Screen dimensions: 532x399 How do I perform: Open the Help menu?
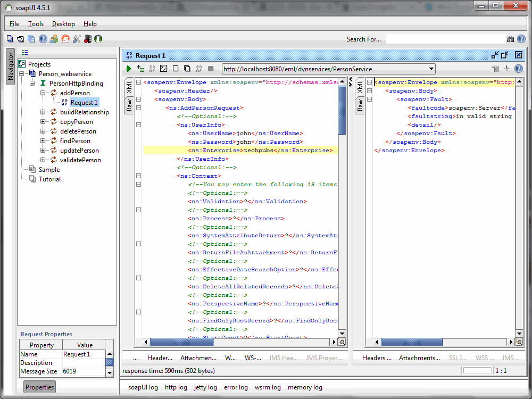pos(90,24)
